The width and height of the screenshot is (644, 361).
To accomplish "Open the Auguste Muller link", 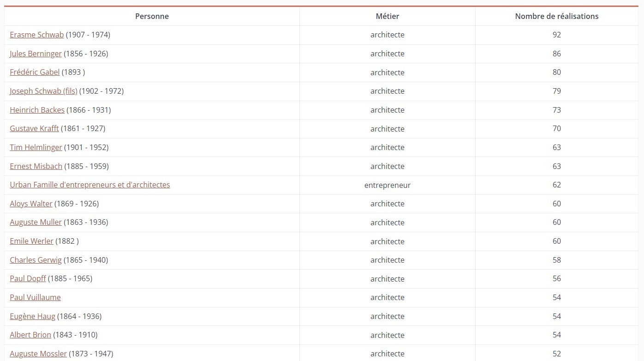I will coord(36,222).
